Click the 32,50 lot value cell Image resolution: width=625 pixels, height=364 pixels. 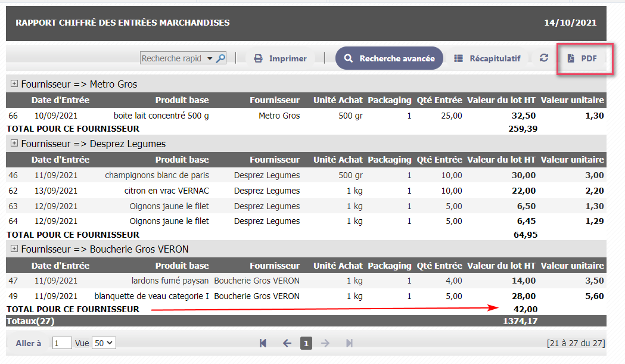[x=524, y=116]
